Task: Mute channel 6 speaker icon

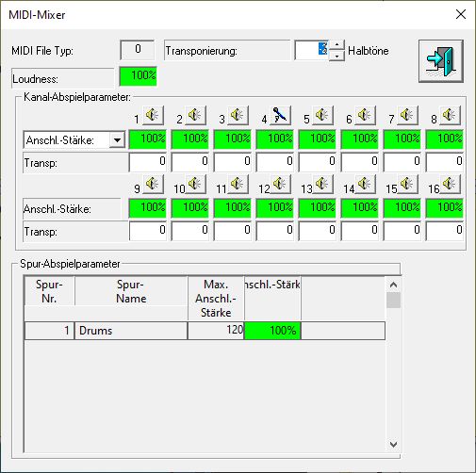Action: tap(365, 115)
